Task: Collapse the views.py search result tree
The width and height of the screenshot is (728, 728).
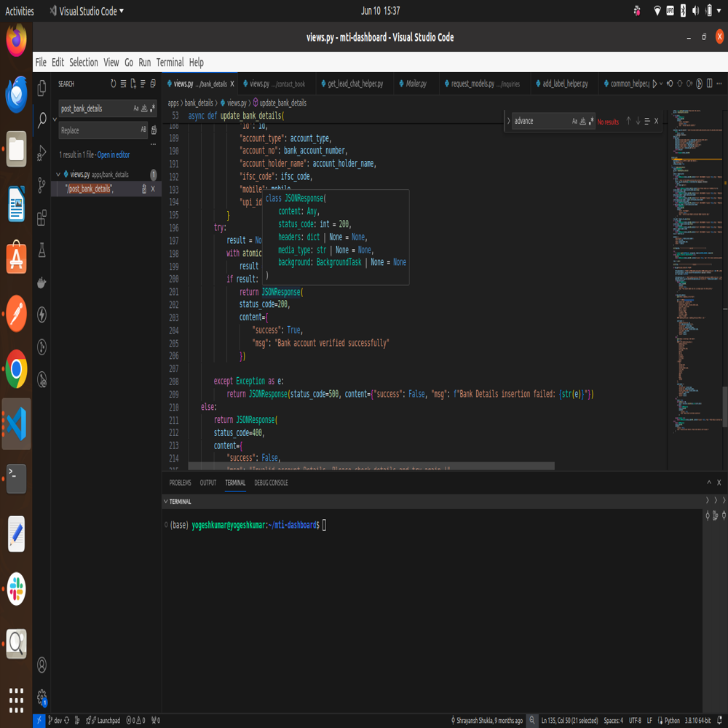Action: click(x=58, y=175)
